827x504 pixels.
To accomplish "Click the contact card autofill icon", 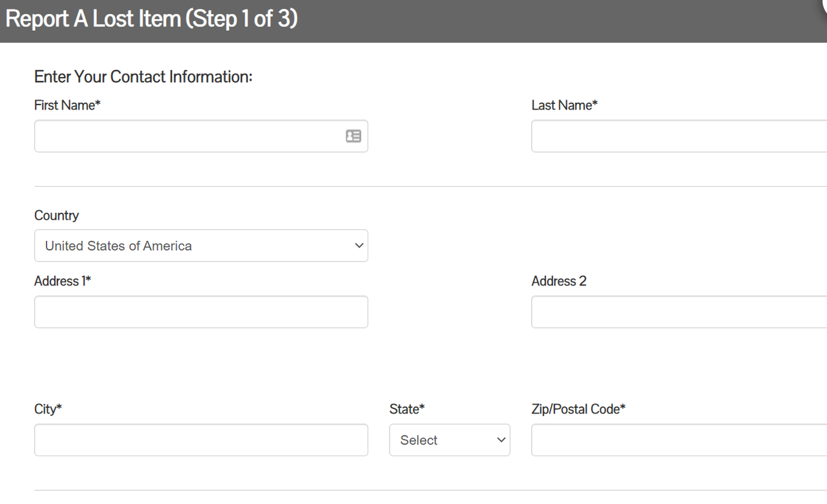I will coord(353,136).
